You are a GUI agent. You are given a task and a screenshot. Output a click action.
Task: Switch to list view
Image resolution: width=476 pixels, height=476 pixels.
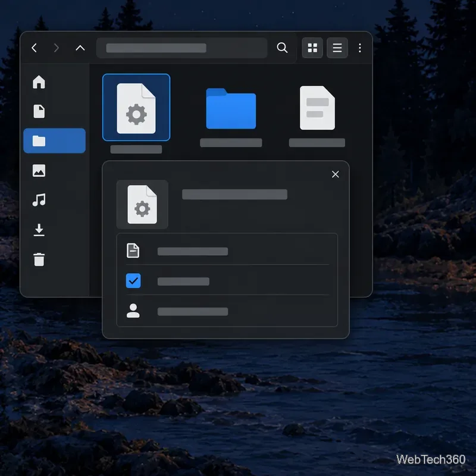(x=337, y=48)
